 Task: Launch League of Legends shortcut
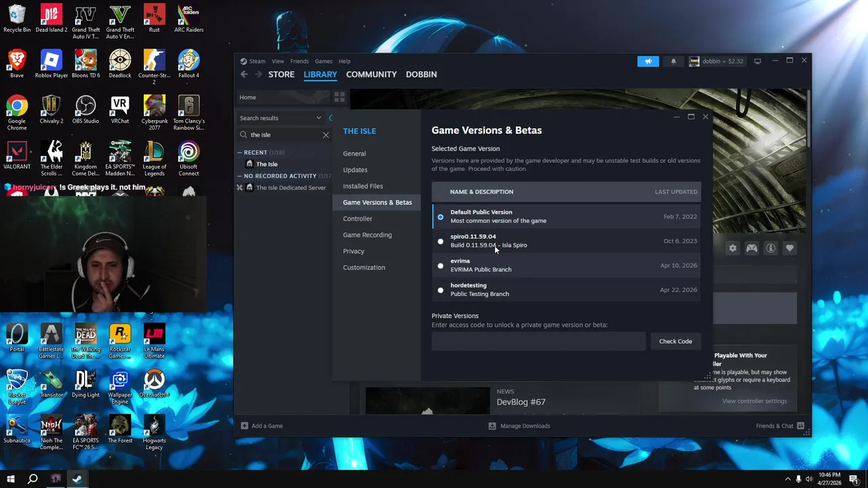pos(154,158)
